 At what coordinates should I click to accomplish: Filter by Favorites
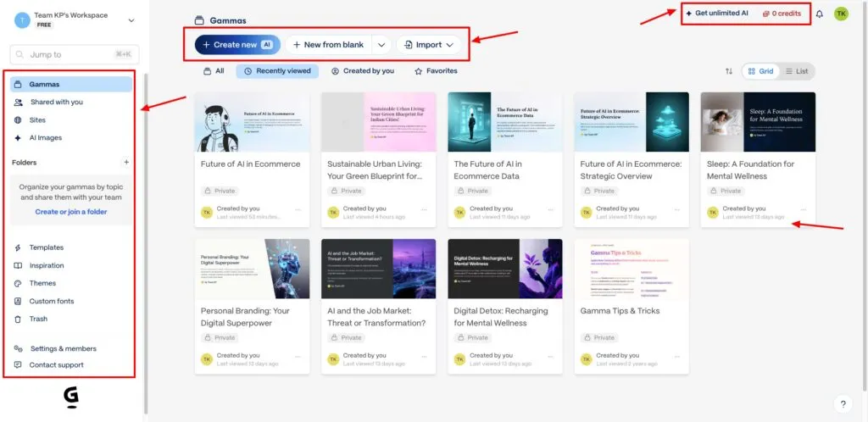click(x=436, y=71)
